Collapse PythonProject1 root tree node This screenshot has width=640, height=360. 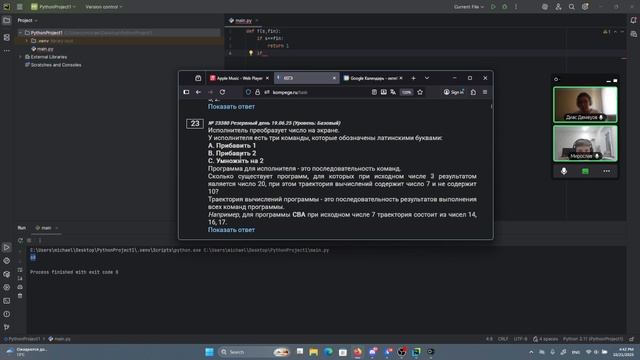pos(20,33)
